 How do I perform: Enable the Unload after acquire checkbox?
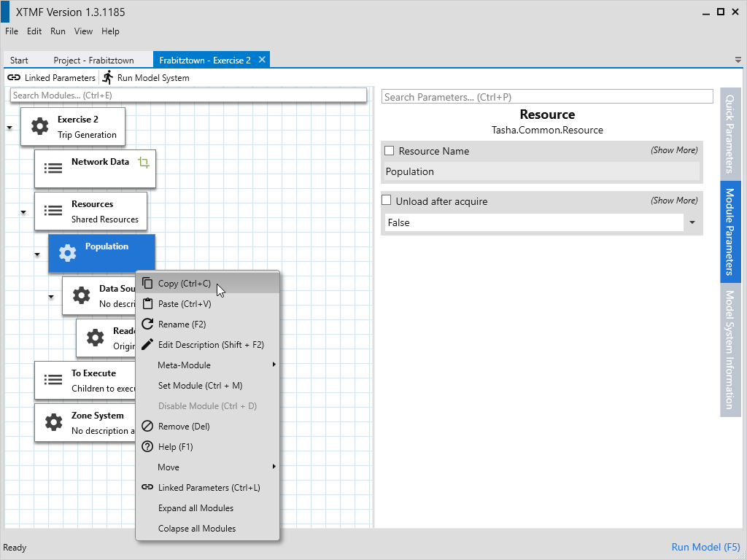(387, 201)
